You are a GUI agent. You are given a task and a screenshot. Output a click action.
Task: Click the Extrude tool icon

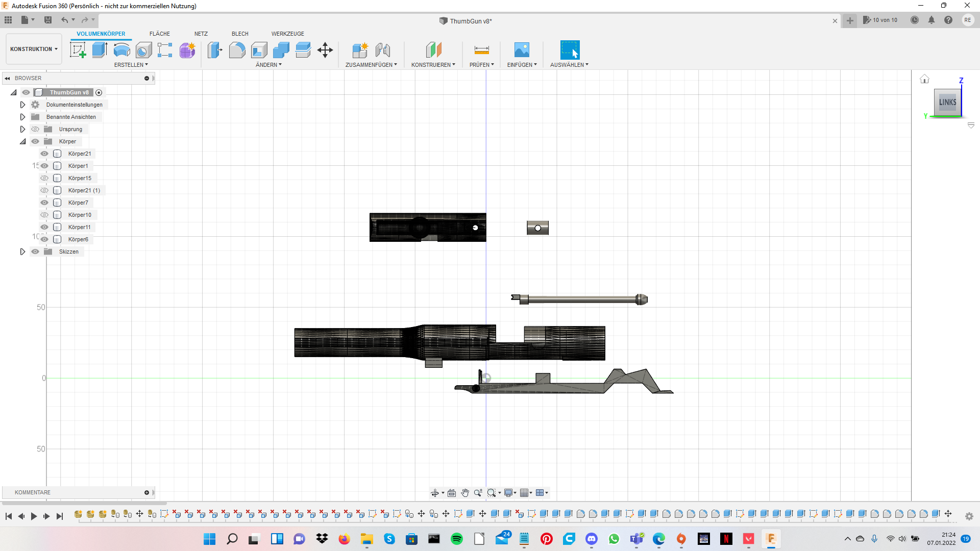[x=100, y=50]
